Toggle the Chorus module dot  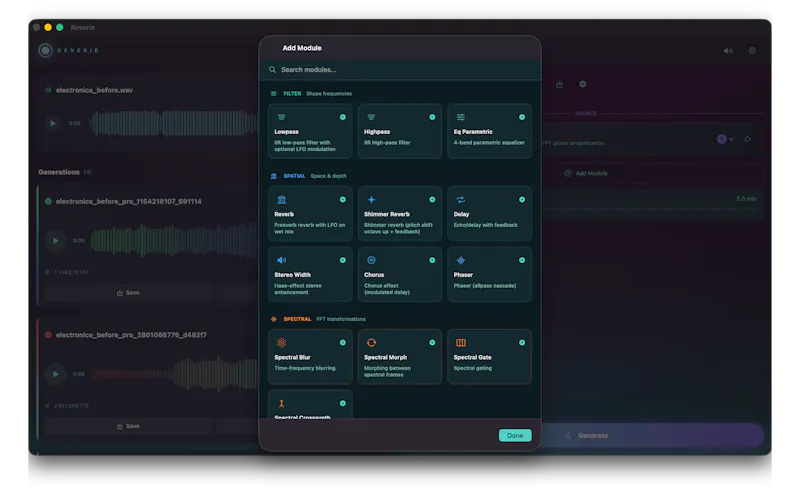click(432, 260)
